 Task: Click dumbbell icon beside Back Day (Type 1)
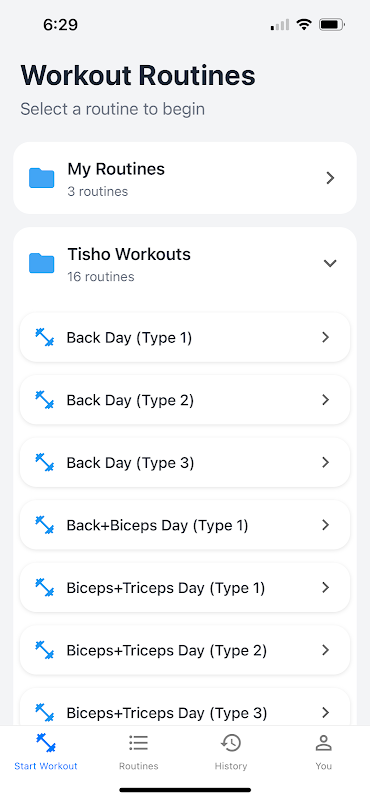tap(44, 337)
